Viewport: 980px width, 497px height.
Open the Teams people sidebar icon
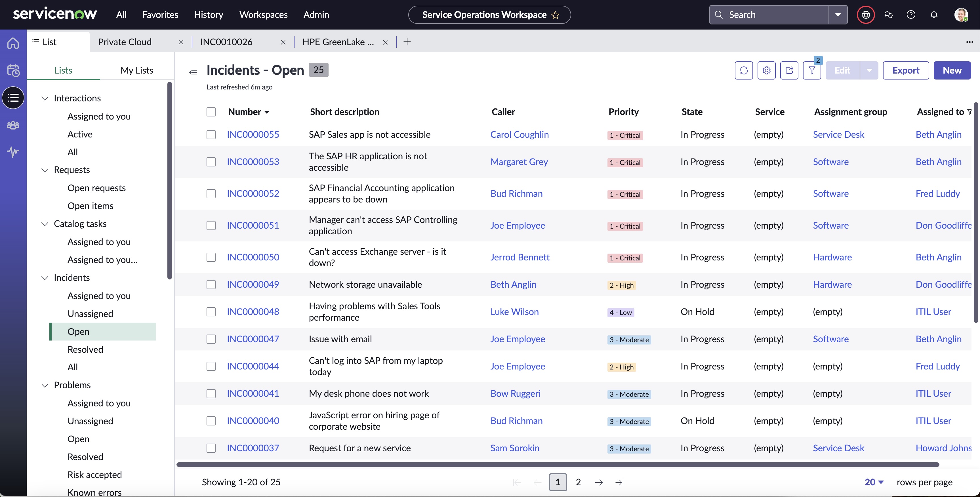pyautogui.click(x=13, y=125)
